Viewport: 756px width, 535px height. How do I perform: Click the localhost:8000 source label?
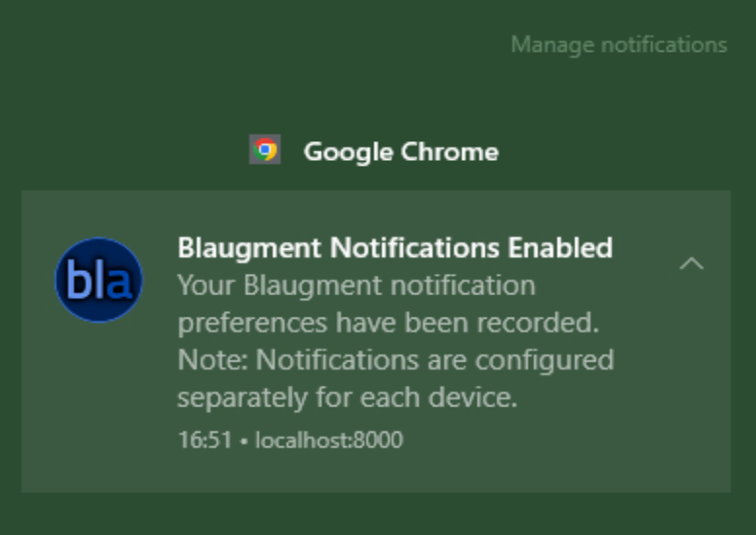(329, 439)
